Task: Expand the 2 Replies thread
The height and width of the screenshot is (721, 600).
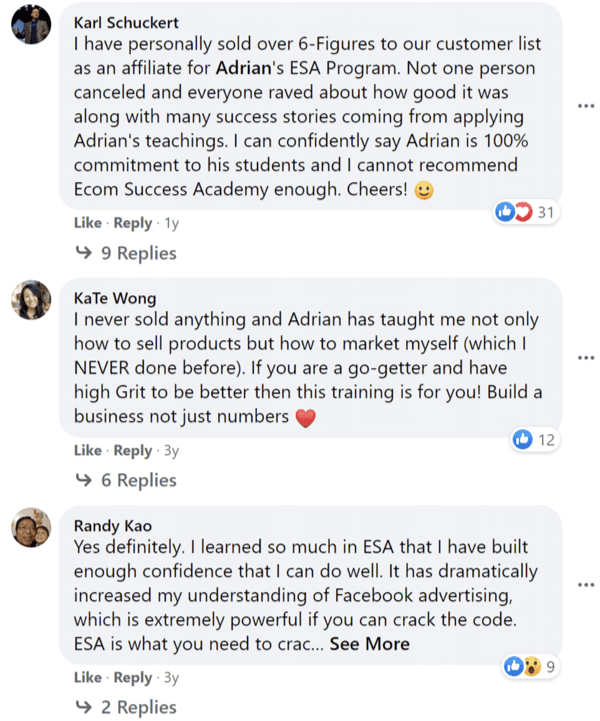Action: click(x=126, y=707)
